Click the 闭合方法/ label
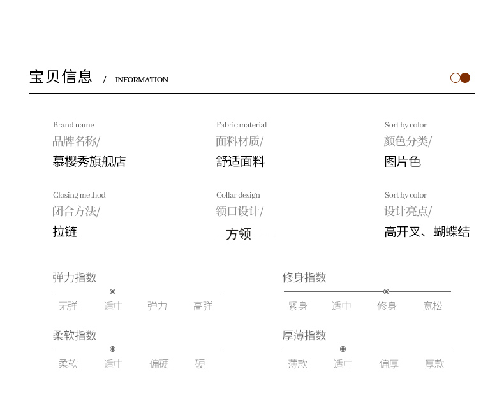Image resolution: width=504 pixels, height=420 pixels. tap(76, 212)
